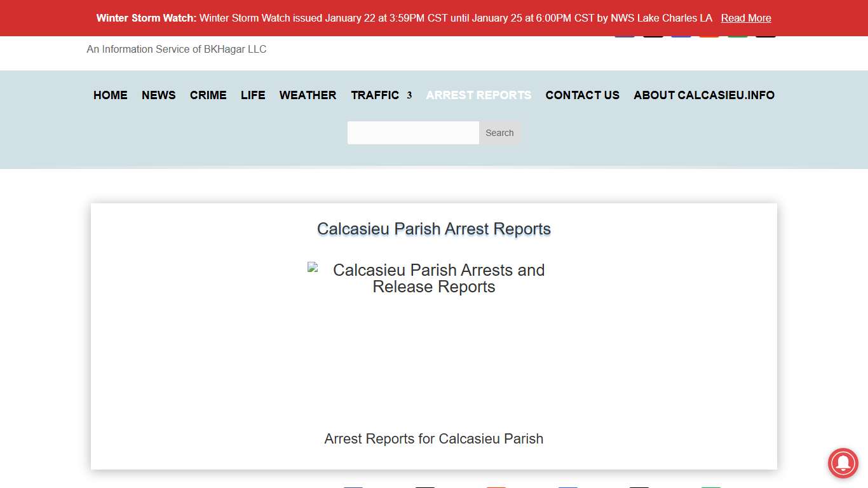
Task: Navigate to the CRIME section
Action: point(208,95)
